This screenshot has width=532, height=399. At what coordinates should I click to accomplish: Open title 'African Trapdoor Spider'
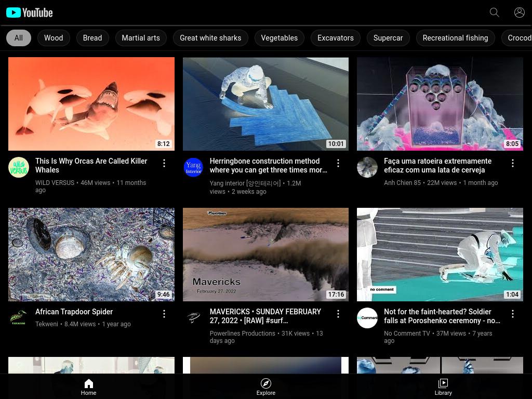pyautogui.click(x=74, y=312)
